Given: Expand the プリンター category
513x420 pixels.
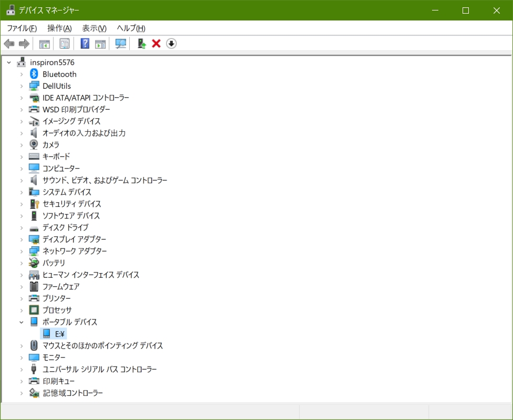Looking at the screenshot, I should pos(22,298).
